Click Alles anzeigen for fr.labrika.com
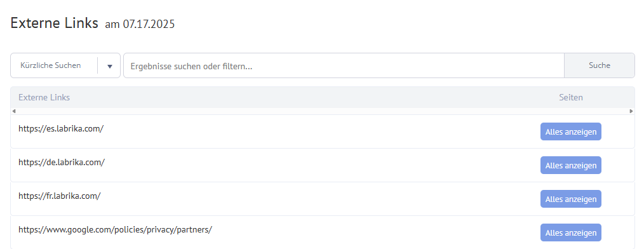The width and height of the screenshot is (644, 249). (571, 199)
